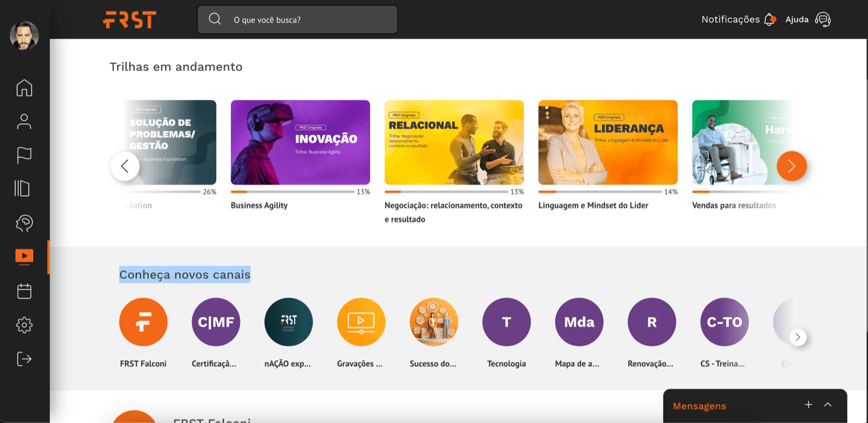Open the nAÇÃO channel icon

click(x=289, y=322)
